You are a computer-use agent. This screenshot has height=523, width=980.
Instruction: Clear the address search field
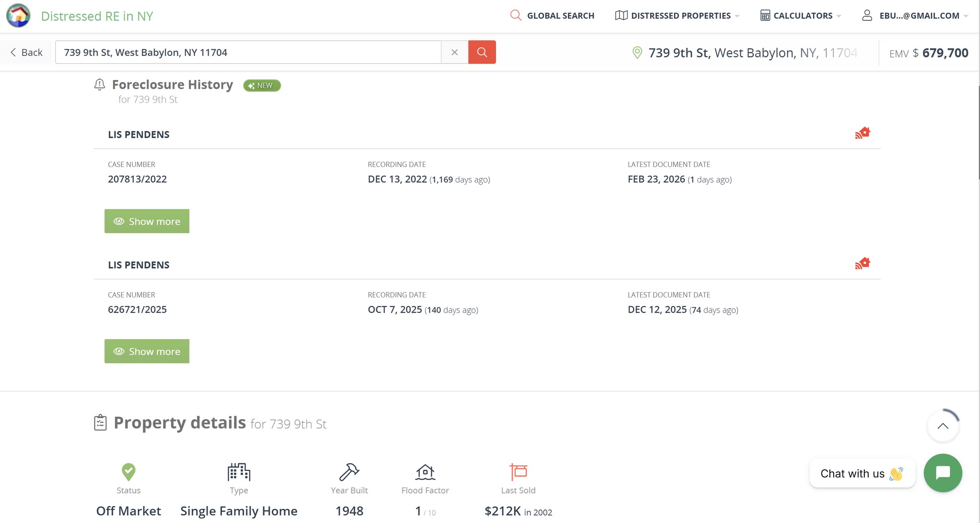[x=454, y=52]
